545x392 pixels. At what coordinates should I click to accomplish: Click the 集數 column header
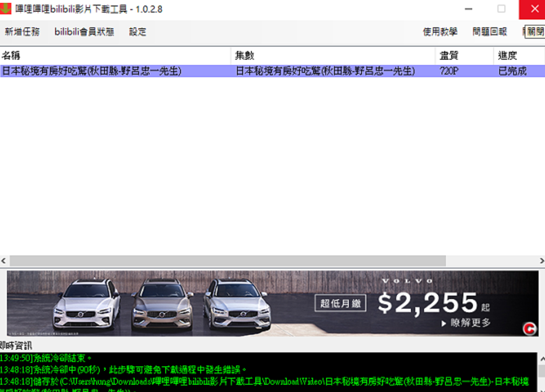click(x=333, y=55)
